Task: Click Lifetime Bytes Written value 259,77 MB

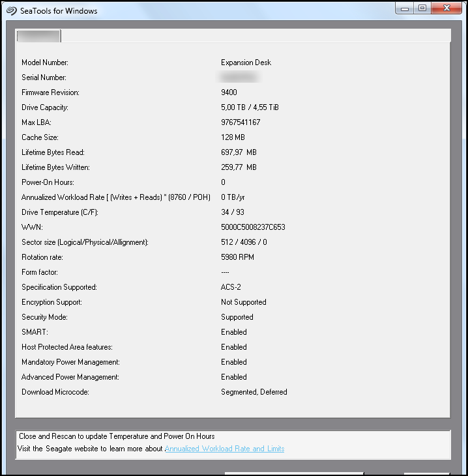Action: pos(239,167)
